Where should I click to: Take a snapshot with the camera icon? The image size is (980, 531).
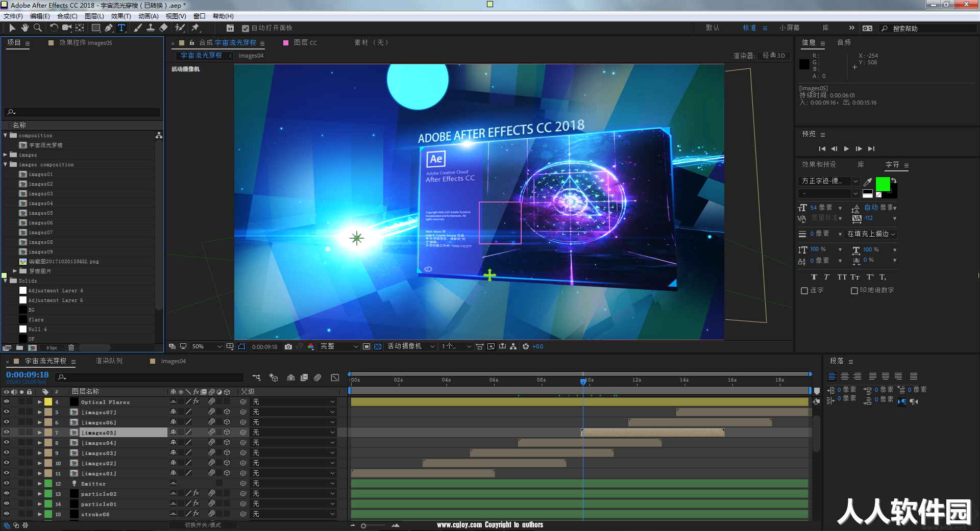[x=288, y=347]
